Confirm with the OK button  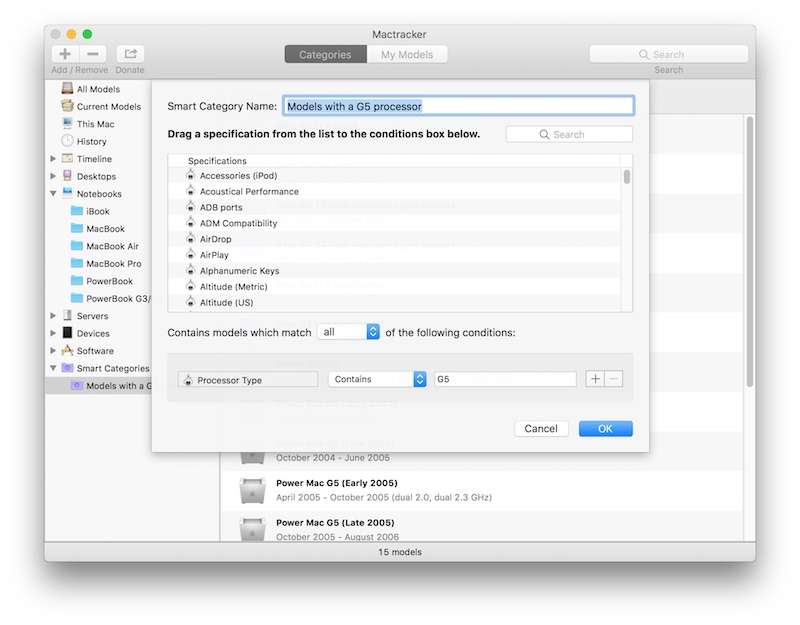coord(605,428)
